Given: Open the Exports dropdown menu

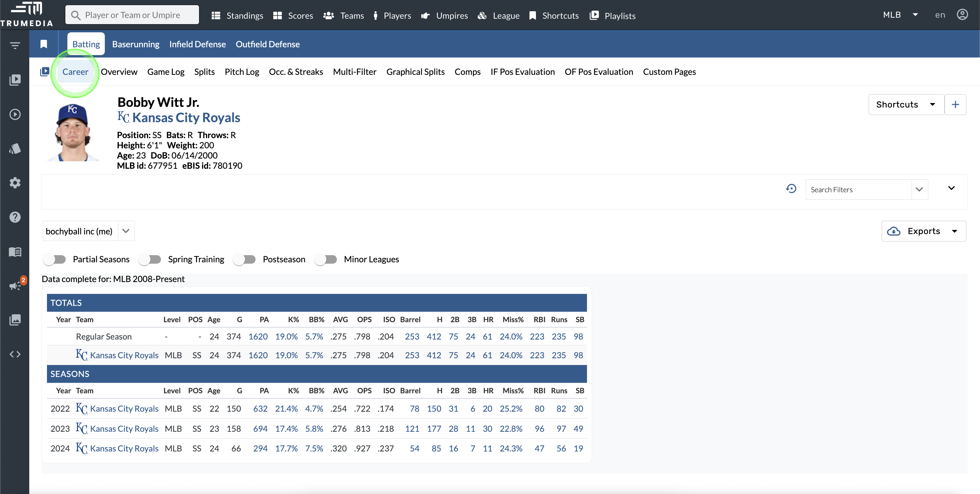Looking at the screenshot, I should (x=923, y=231).
